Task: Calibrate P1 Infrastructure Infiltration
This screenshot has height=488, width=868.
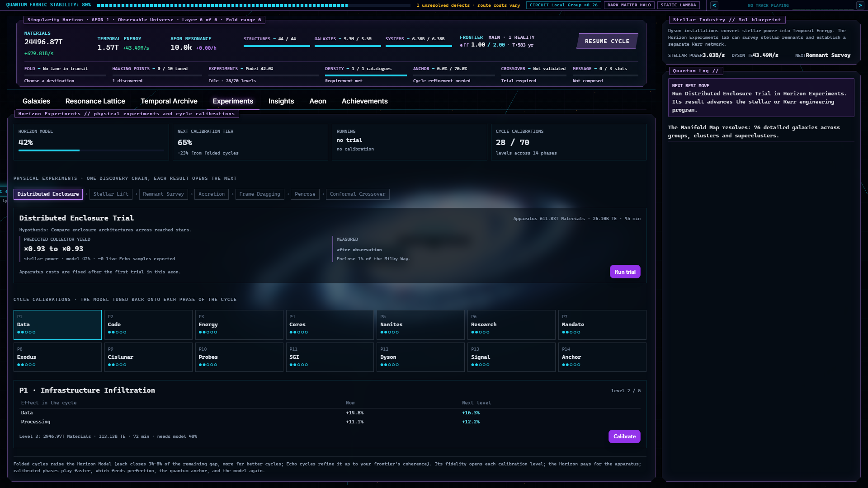Action: coord(624,436)
